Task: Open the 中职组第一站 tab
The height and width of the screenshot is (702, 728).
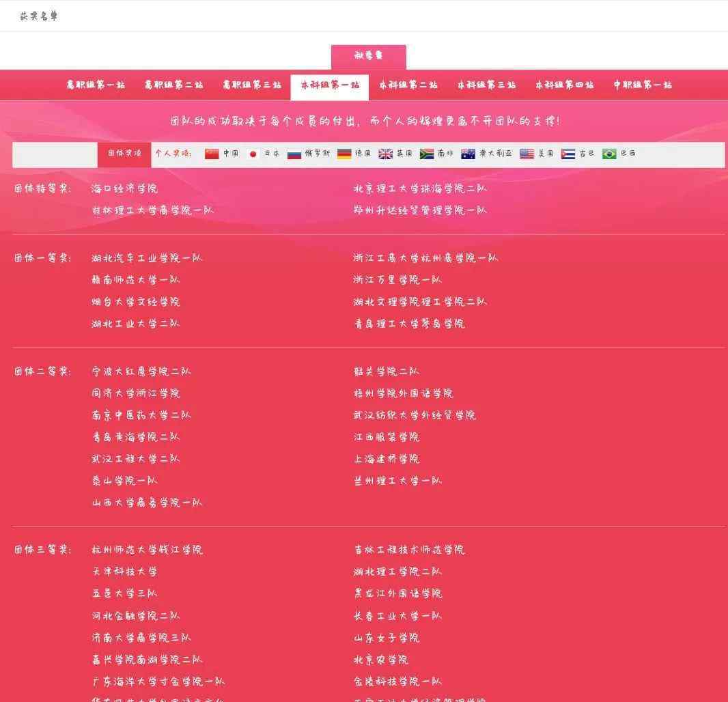Action: (643, 85)
